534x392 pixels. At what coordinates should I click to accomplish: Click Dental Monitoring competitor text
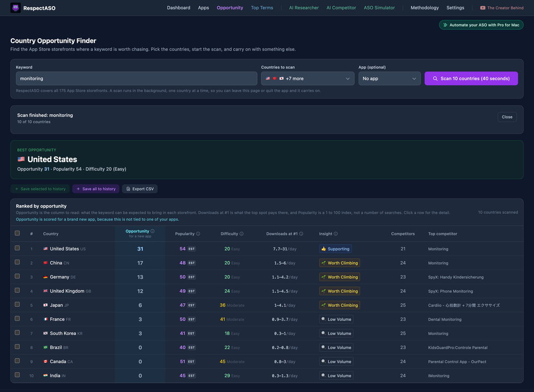coord(445,320)
